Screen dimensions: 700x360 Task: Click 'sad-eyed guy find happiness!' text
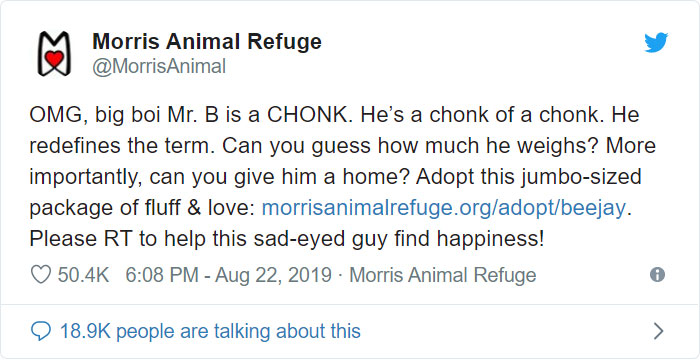399,240
